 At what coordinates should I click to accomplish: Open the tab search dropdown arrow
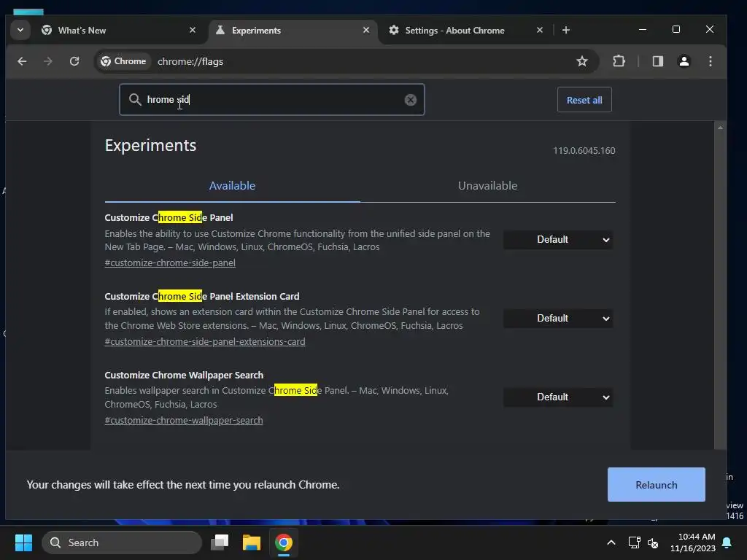20,30
